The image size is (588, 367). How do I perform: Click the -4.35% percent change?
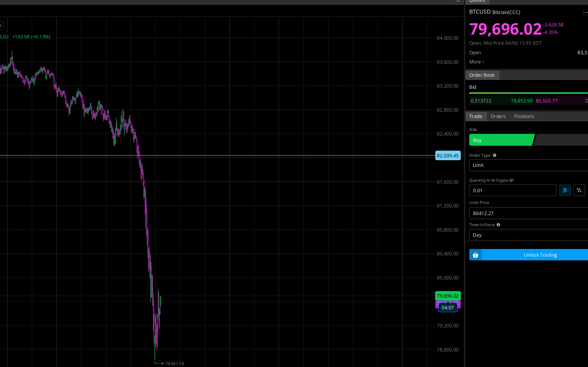click(x=550, y=32)
